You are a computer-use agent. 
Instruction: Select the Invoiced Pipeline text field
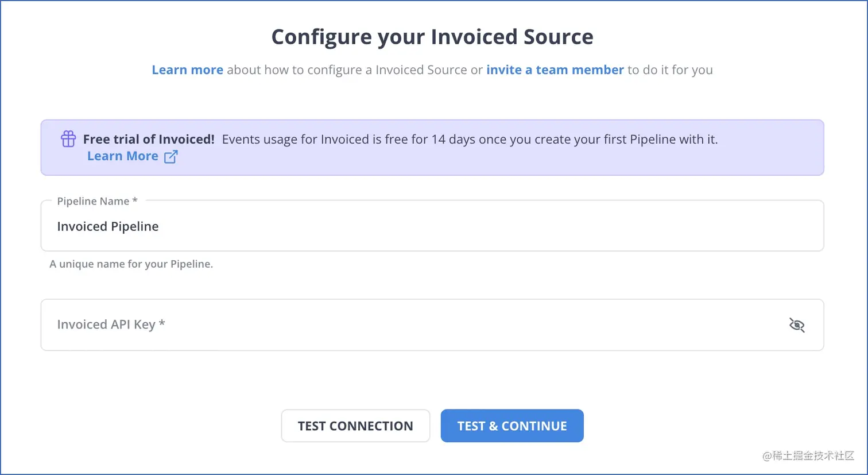coord(433,226)
